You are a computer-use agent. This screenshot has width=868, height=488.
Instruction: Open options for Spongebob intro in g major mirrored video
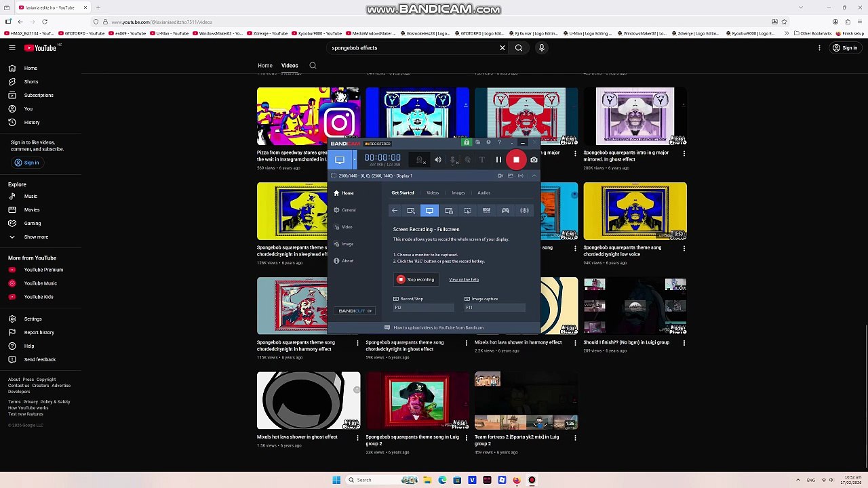click(684, 154)
